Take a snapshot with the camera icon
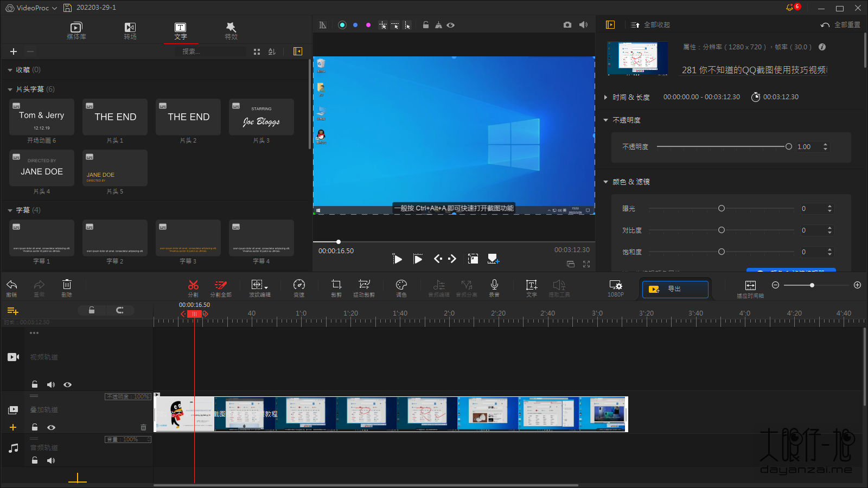868x488 pixels. point(567,25)
